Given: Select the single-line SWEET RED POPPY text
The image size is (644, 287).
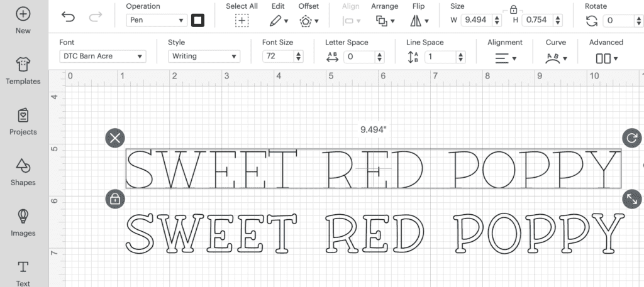Looking at the screenshot, I should pyautogui.click(x=374, y=168).
